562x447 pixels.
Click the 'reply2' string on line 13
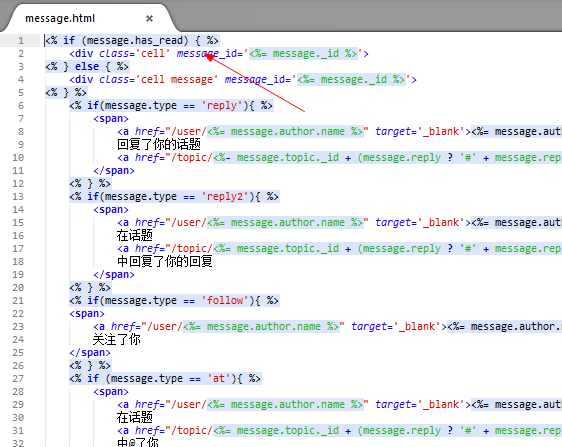tap(225, 197)
